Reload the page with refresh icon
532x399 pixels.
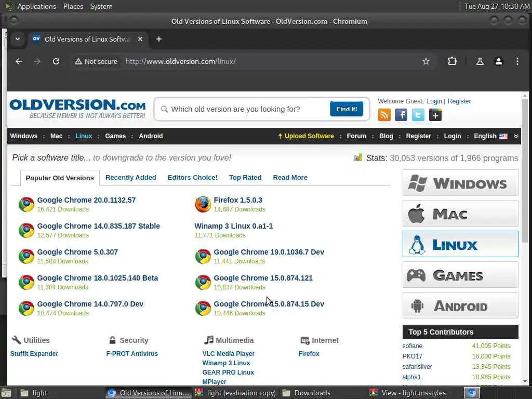click(x=56, y=61)
